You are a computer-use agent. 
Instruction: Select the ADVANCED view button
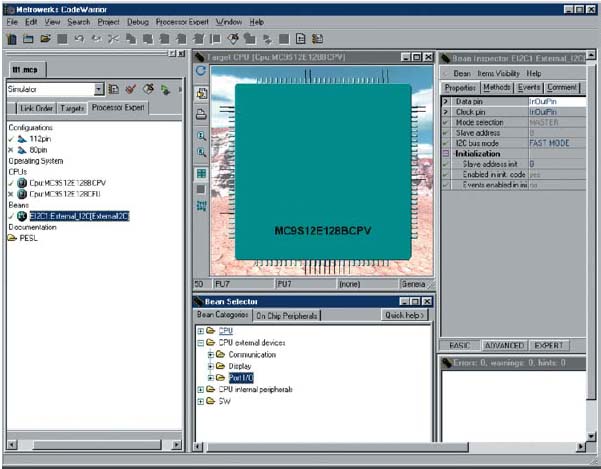[504, 345]
